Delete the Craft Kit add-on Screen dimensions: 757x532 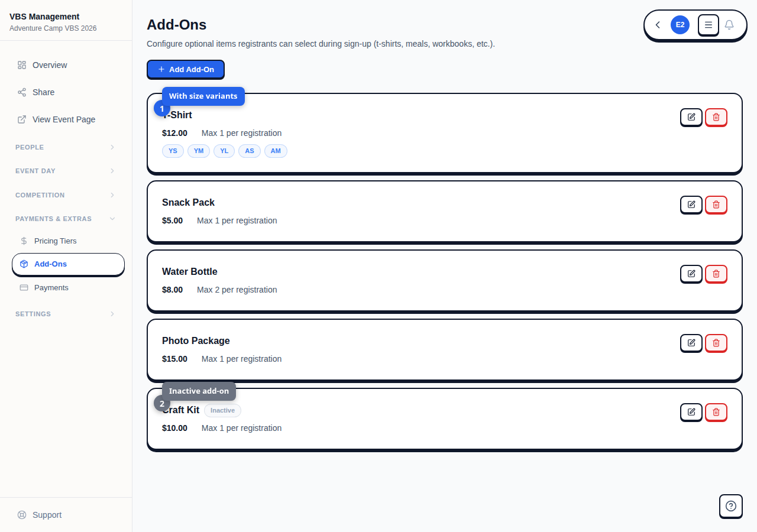click(716, 412)
